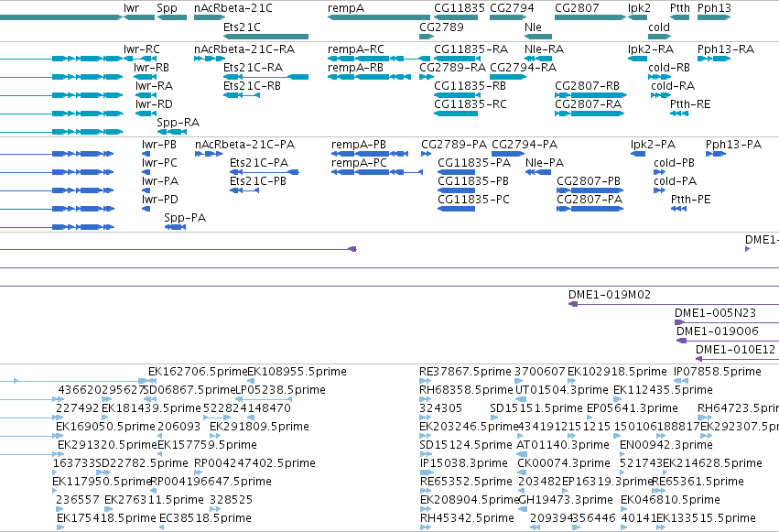Click the CG2789 gene label
Viewport: 779px width, 532px height.
coord(441,27)
